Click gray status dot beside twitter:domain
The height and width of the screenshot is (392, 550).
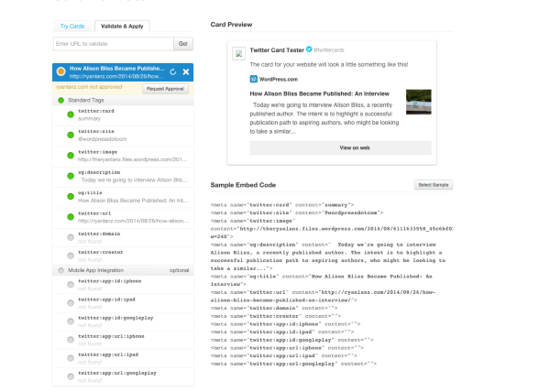70,236
